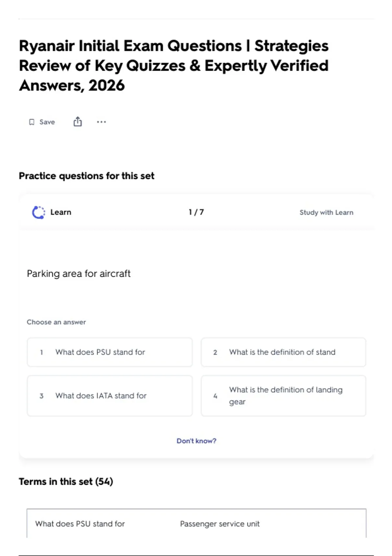Open the three-dot more options menu
Screen dimensions: 392x556
click(101, 122)
